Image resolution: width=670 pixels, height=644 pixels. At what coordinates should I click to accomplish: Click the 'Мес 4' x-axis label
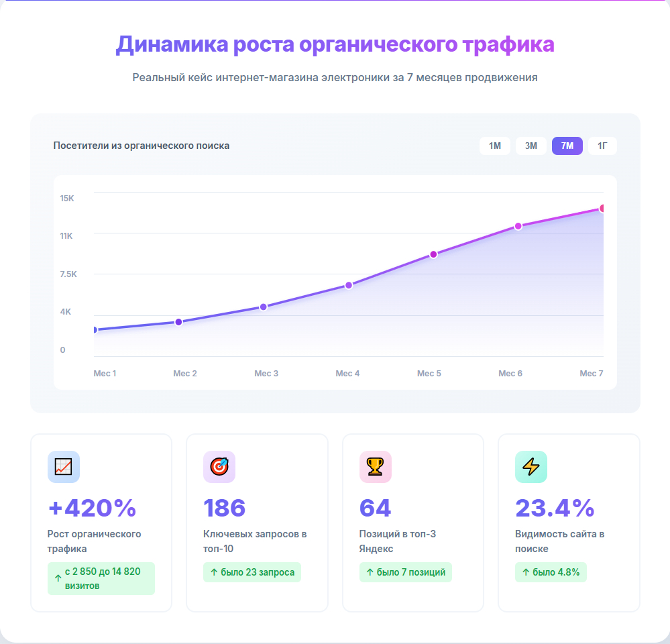347,374
